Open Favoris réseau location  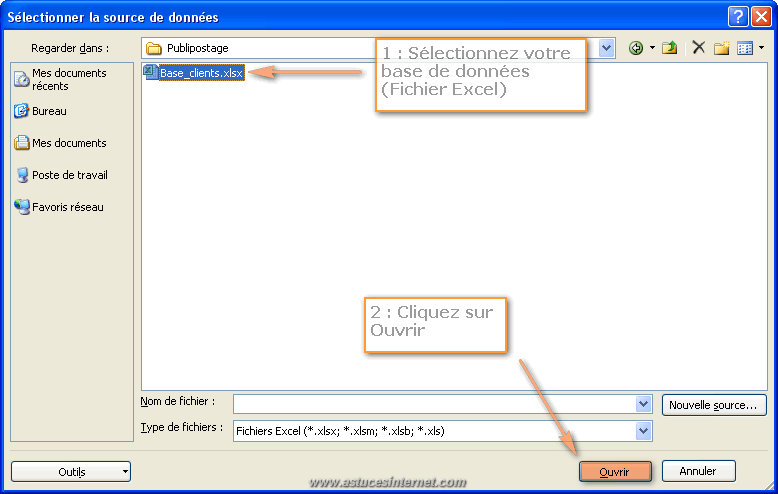[x=59, y=207]
